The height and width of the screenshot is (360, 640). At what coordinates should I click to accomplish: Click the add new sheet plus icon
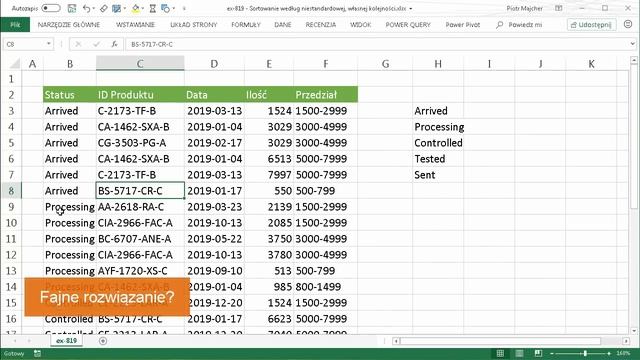point(103,341)
